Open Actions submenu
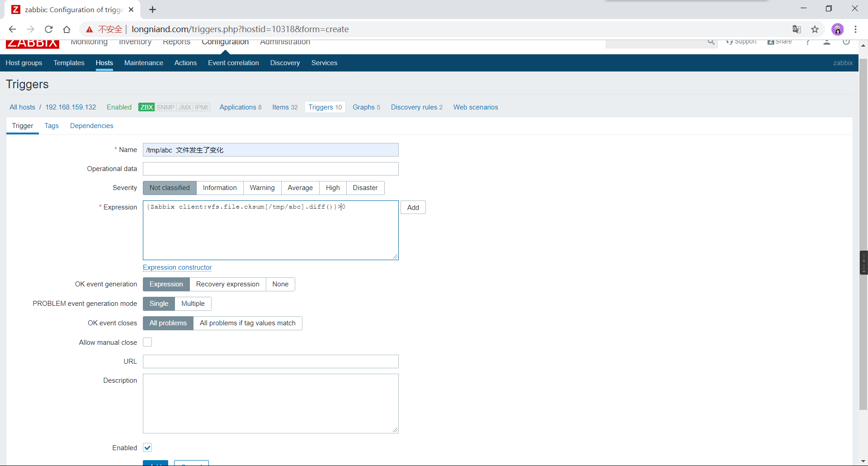Viewport: 868px width, 466px height. [185, 63]
